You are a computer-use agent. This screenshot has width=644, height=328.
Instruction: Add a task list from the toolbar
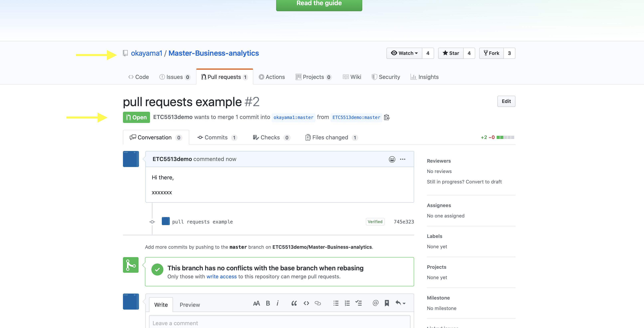point(358,303)
